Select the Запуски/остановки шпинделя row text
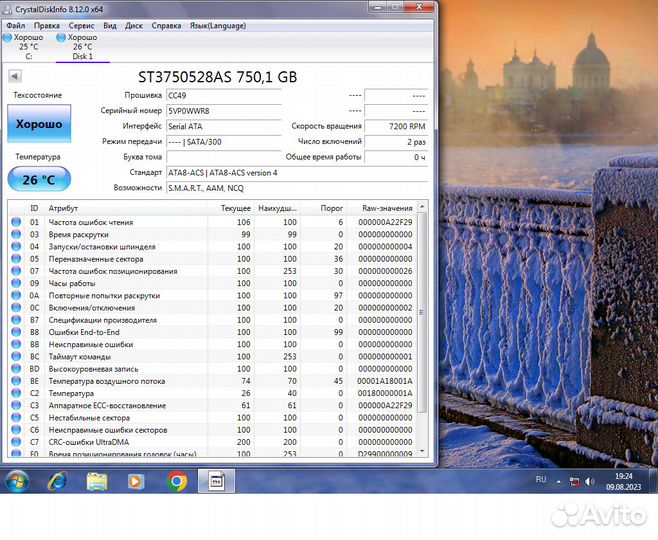This screenshot has height=540, width=658. coord(102,247)
